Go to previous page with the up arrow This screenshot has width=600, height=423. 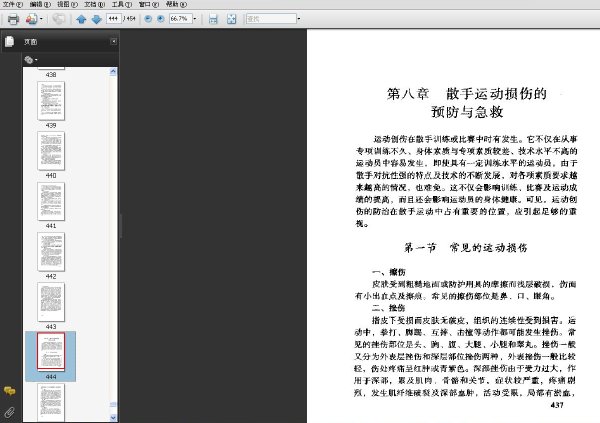(81, 19)
